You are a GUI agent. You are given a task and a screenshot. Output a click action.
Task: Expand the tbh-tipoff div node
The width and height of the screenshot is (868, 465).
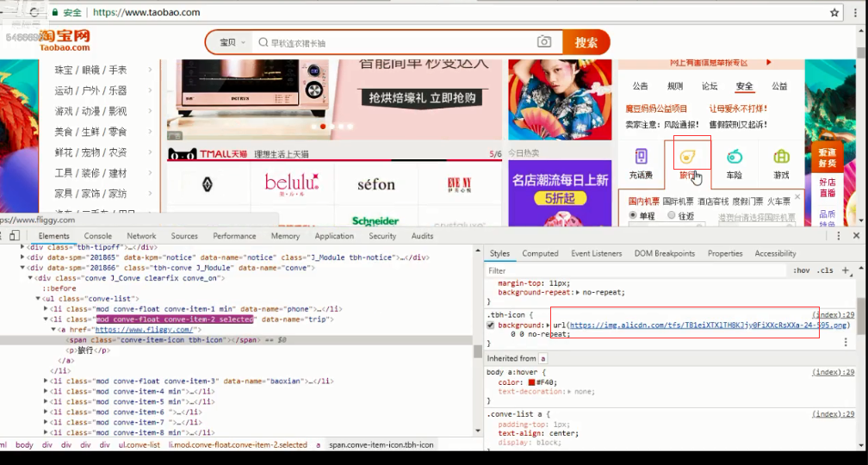tap(22, 247)
